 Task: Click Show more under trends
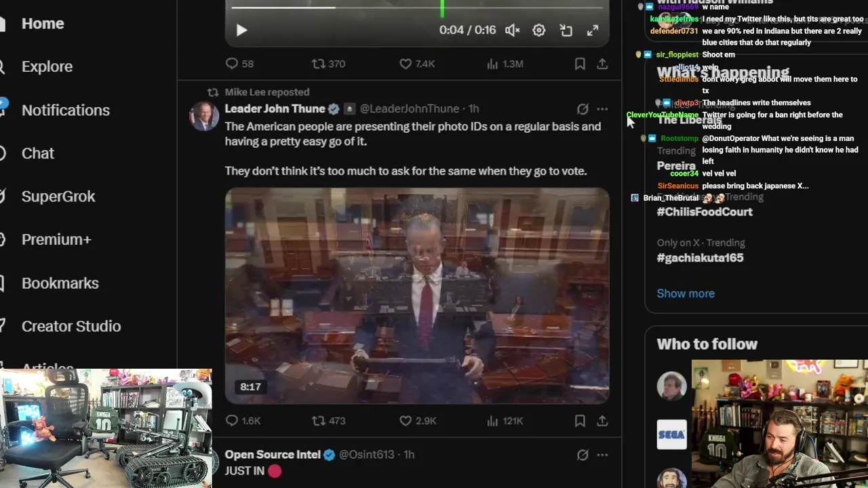click(x=686, y=293)
